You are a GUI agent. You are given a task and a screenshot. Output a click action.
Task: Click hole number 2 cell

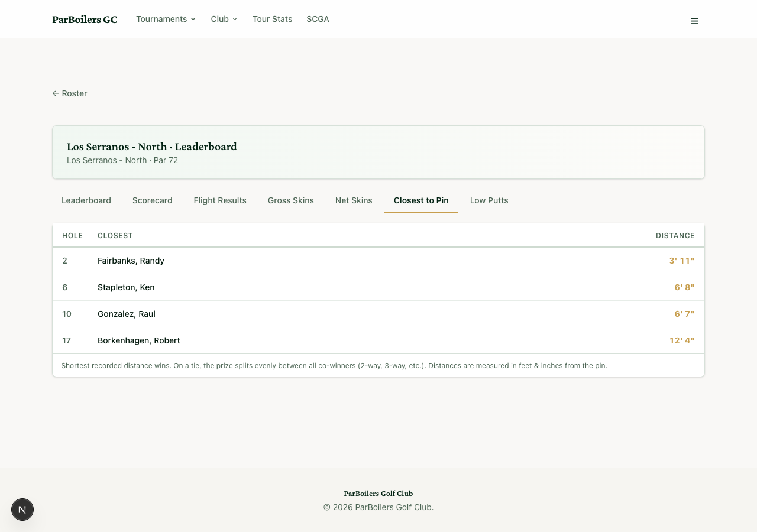coord(64,261)
